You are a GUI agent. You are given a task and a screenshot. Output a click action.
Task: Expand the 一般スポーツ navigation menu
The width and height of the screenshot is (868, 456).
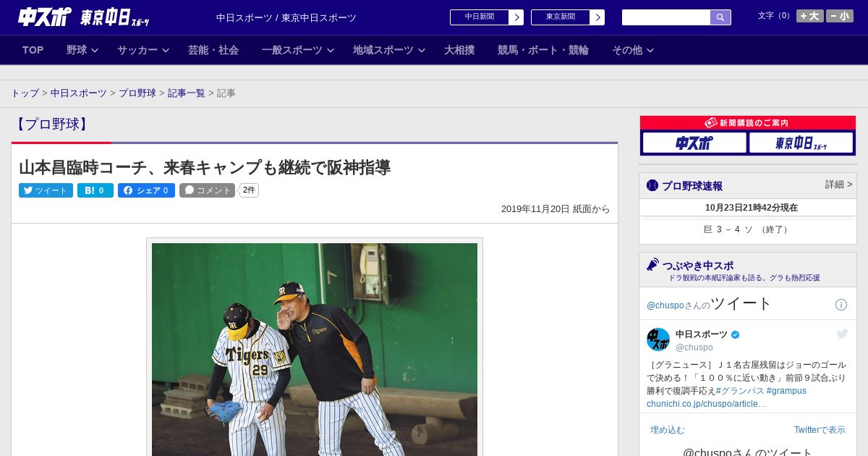point(298,50)
